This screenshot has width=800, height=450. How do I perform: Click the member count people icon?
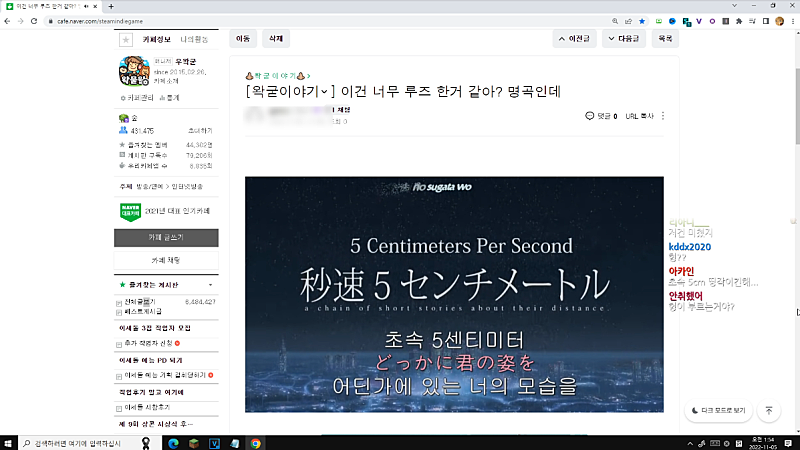(123, 131)
